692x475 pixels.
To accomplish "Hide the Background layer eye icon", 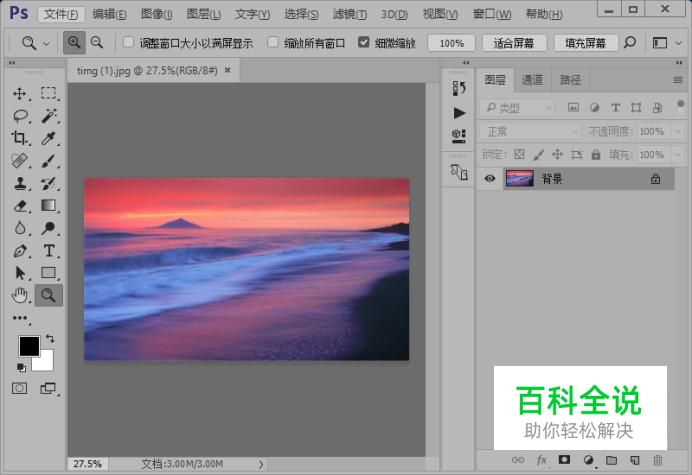I will (490, 179).
